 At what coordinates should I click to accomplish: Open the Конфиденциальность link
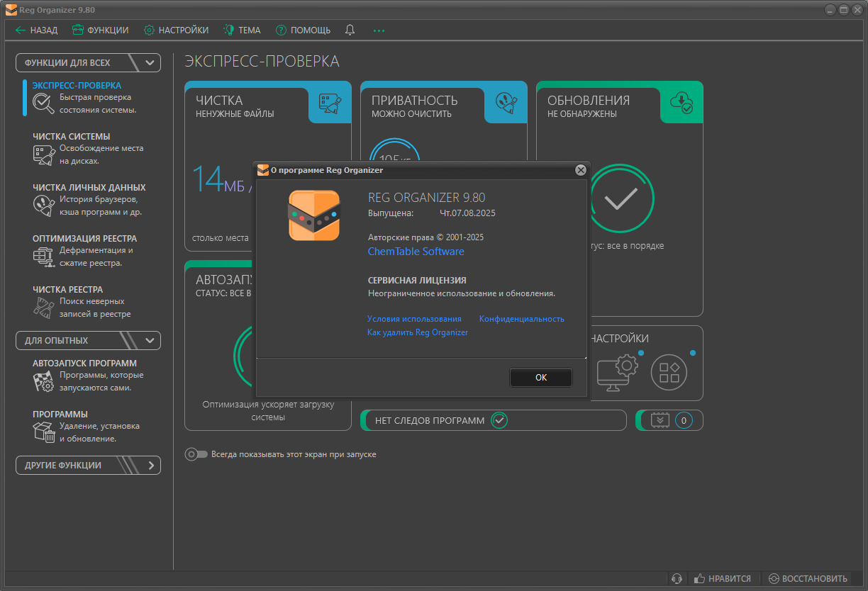(x=522, y=319)
